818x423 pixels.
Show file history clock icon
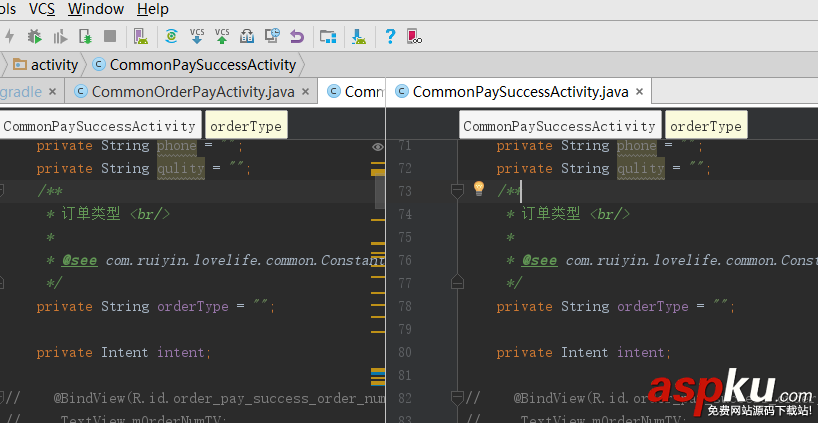[x=272, y=35]
